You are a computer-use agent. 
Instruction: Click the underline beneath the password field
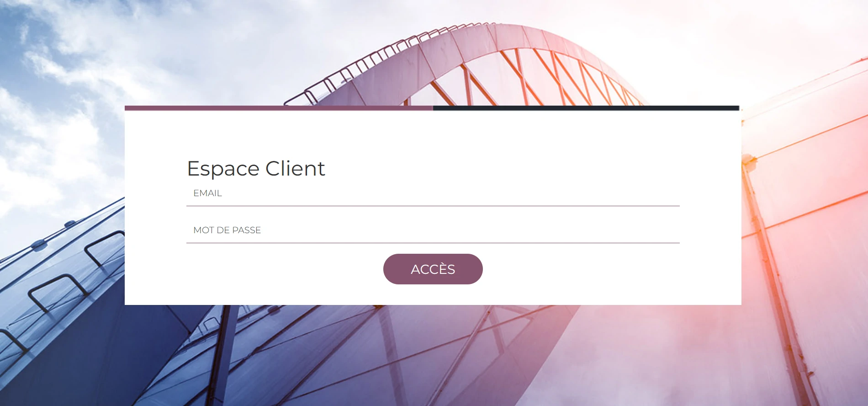[x=433, y=243]
